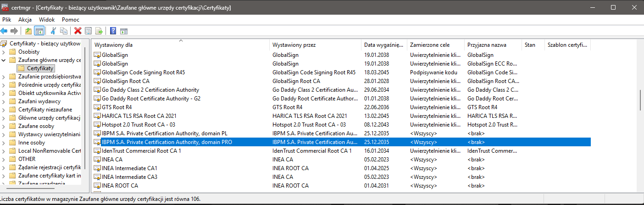Select Główne urzędy certyfikacji in the tree
The width and height of the screenshot is (644, 205).
[x=49, y=118]
